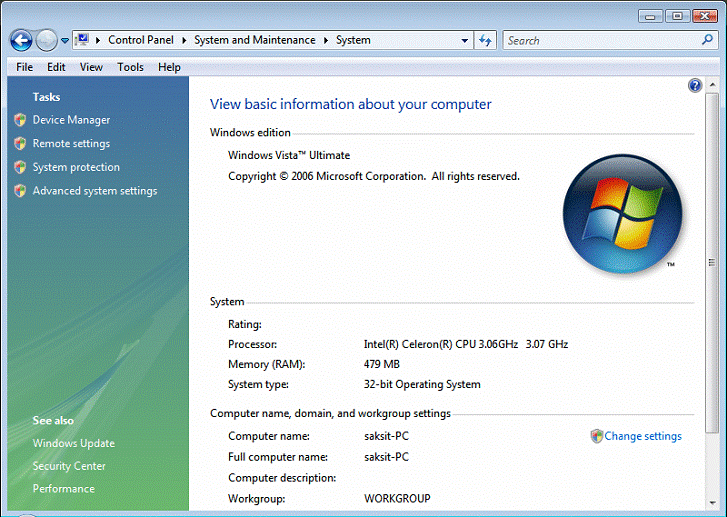Open the Edit menu
The image size is (727, 517).
click(56, 67)
